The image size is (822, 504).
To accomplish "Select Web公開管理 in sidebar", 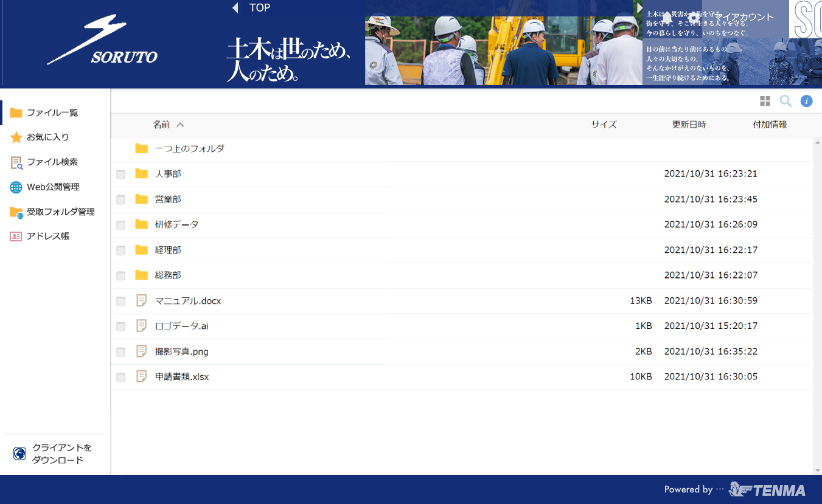I will coord(53,187).
